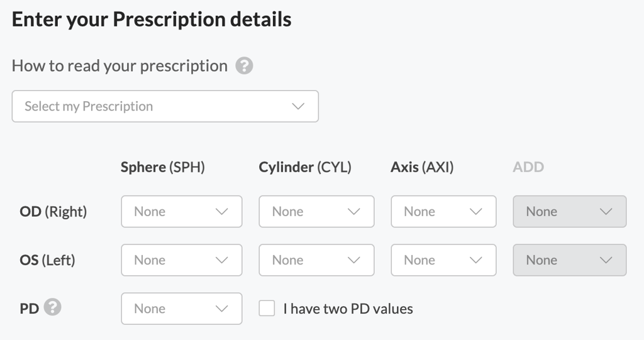Open the OS (Left) Sphere dropdown

[181, 260]
